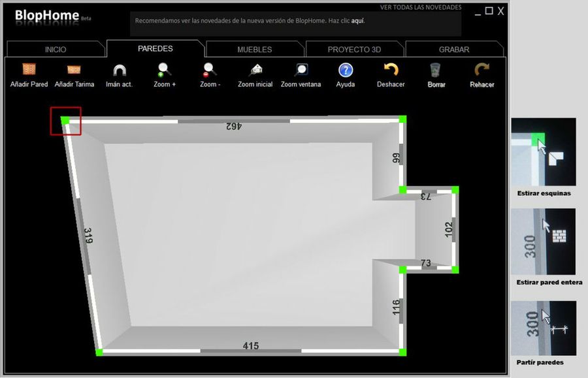588x378 pixels.
Task: Zoom out with Zoom - magnifier
Action: [x=209, y=69]
